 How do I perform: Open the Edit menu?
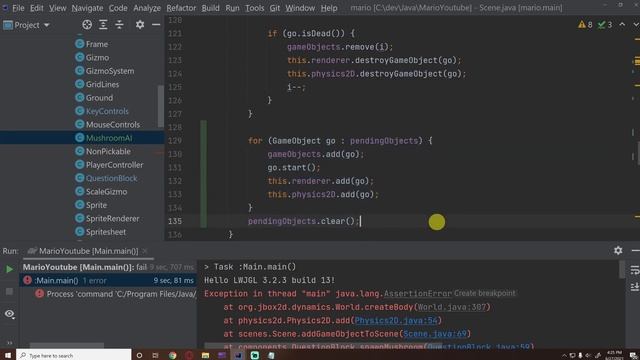pyautogui.click(x=36, y=8)
